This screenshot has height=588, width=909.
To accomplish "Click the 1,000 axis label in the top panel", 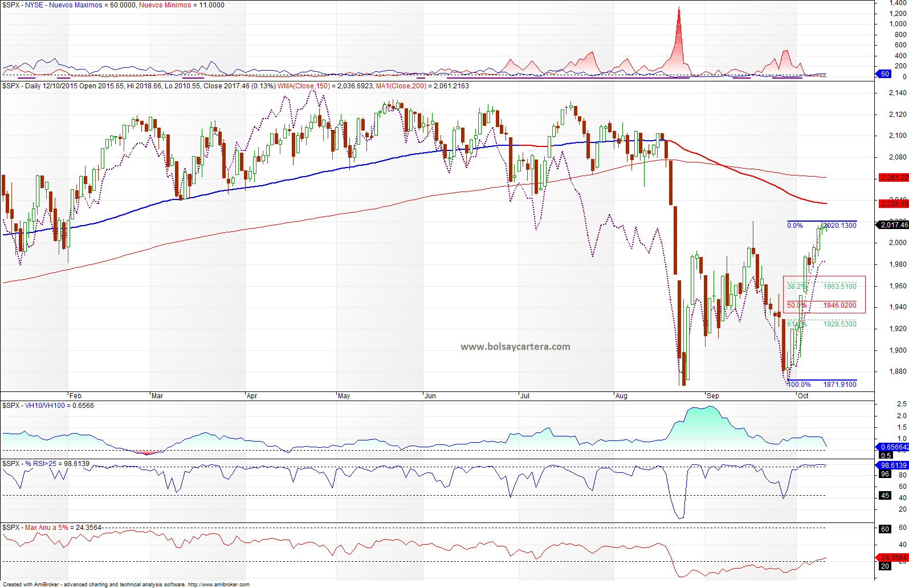I will pos(898,24).
